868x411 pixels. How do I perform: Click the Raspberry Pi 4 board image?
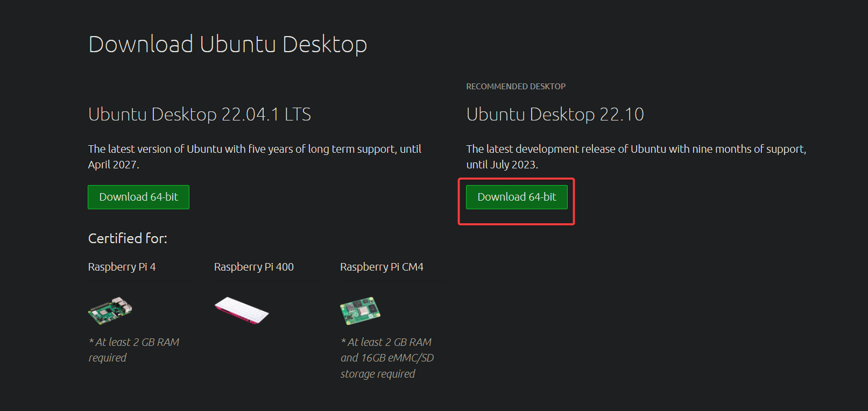109,310
